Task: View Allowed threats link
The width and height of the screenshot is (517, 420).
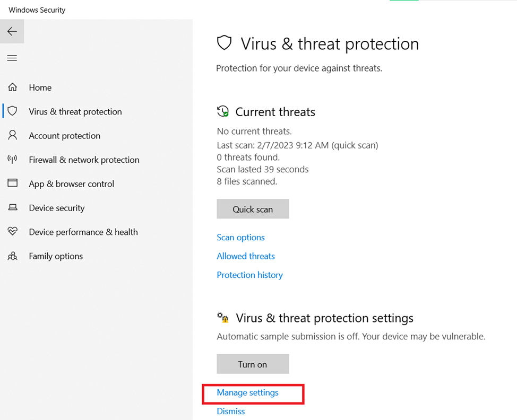Action: click(246, 256)
